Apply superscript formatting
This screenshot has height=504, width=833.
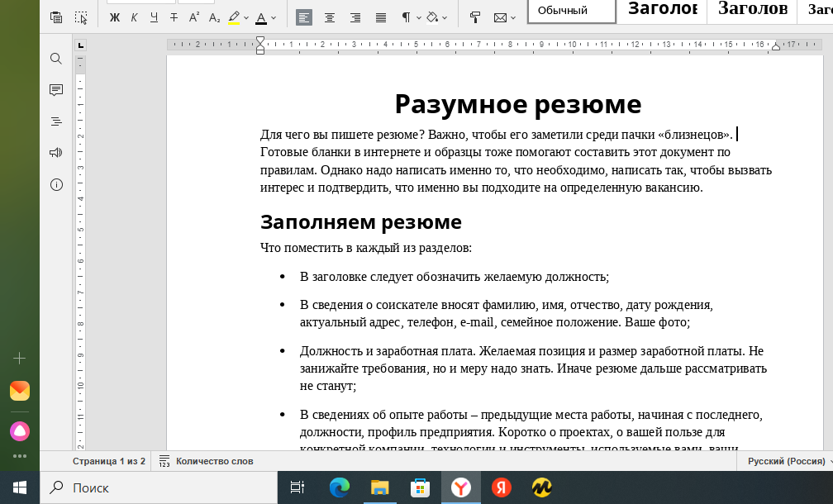194,17
